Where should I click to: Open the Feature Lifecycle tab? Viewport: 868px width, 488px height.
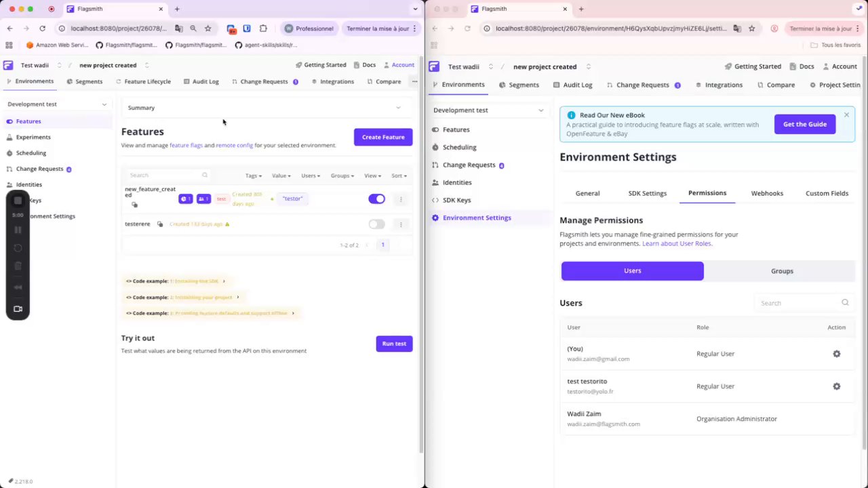[147, 81]
